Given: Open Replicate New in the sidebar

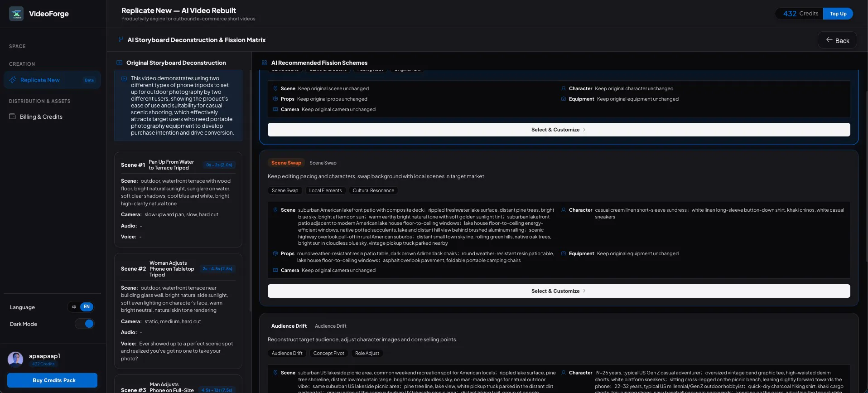Looking at the screenshot, I should [52, 80].
